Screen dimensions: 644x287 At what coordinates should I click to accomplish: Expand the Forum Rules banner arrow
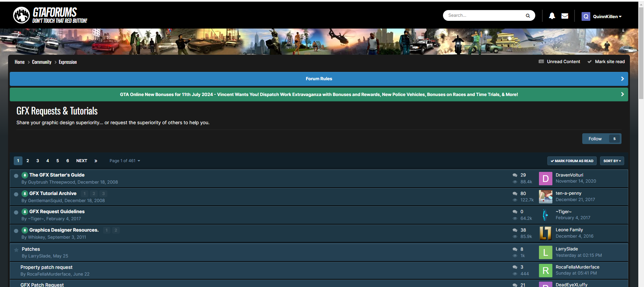point(622,79)
